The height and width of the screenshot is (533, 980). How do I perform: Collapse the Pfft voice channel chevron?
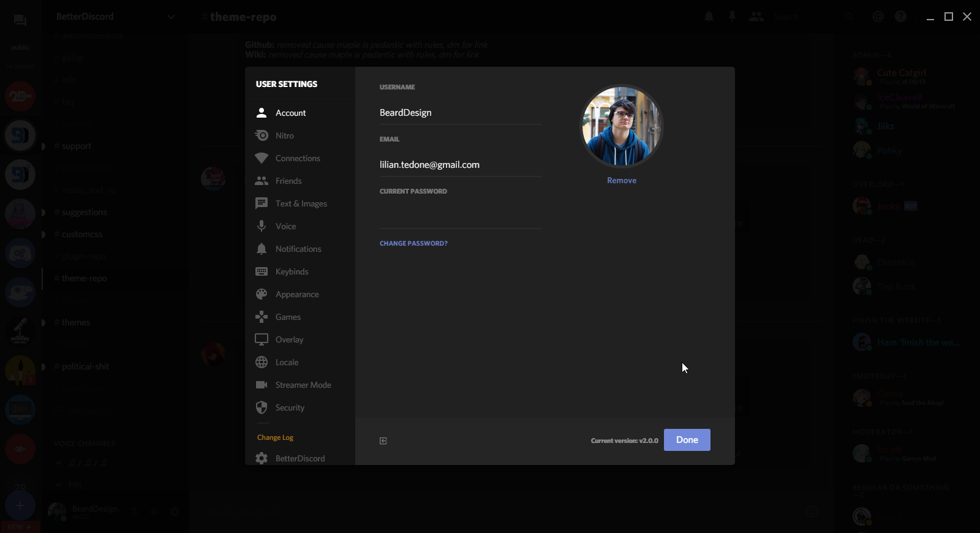point(59,485)
